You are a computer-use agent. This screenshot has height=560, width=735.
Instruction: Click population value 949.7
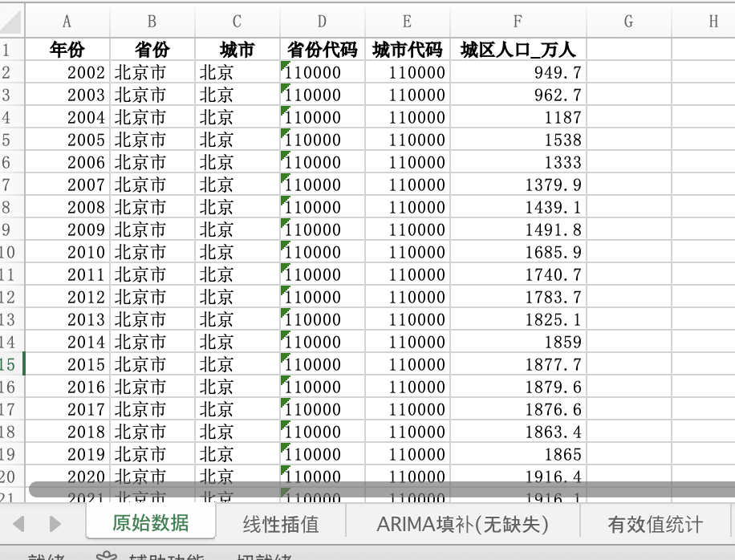pos(518,72)
